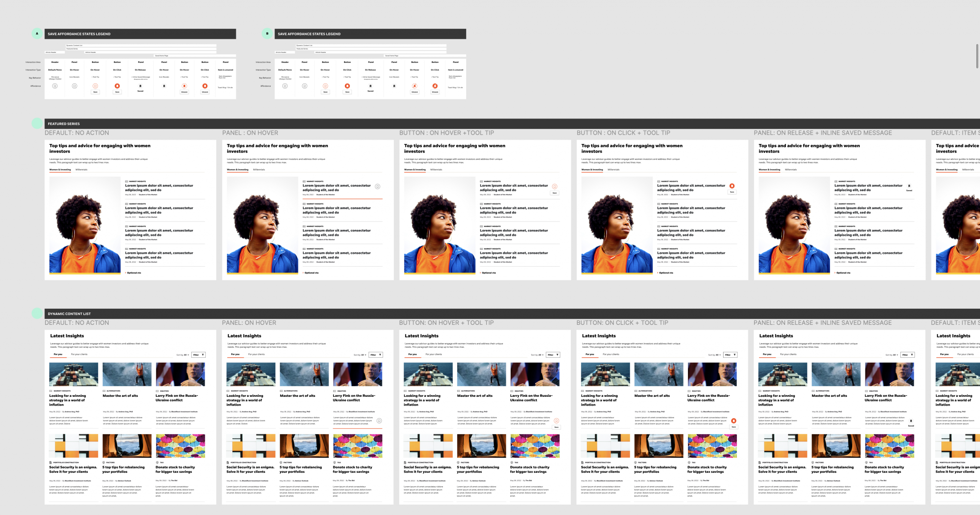
Task: Click the Unsave tooltip under legend B On Click
Action: pos(435,92)
